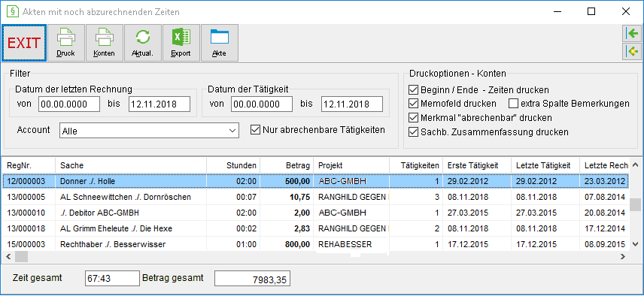Sort by Tätigkeiten column header
This screenshot has width=644, height=296.
[416, 165]
